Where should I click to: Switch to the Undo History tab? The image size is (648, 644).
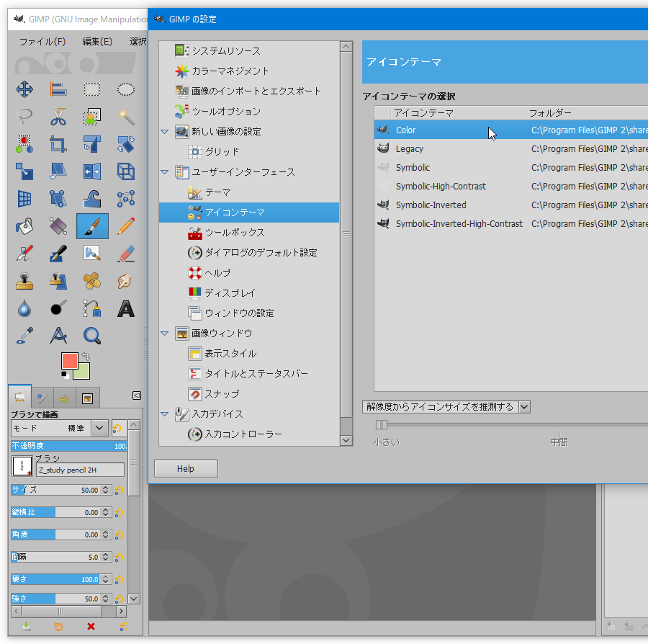point(64,398)
